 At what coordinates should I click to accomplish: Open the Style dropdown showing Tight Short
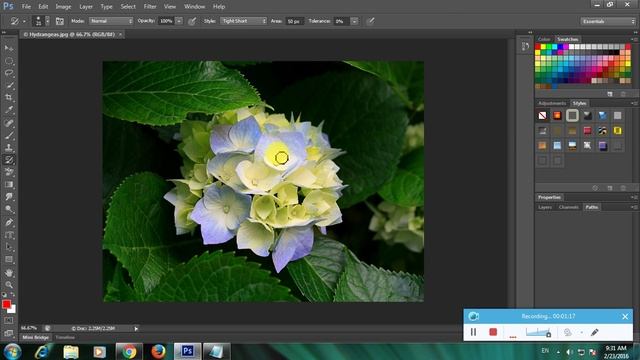[x=243, y=21]
